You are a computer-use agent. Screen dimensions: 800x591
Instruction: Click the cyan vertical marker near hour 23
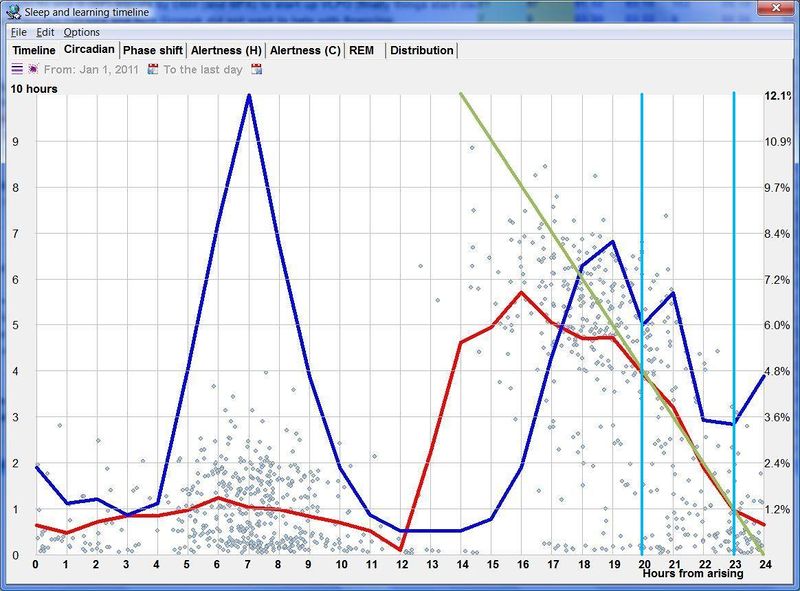(733, 320)
